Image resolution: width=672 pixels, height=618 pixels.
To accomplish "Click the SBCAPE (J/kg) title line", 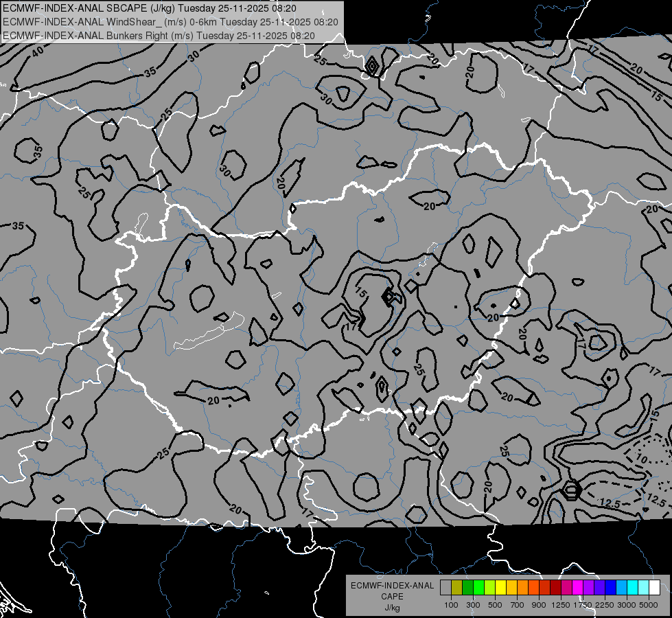I will click(149, 8).
